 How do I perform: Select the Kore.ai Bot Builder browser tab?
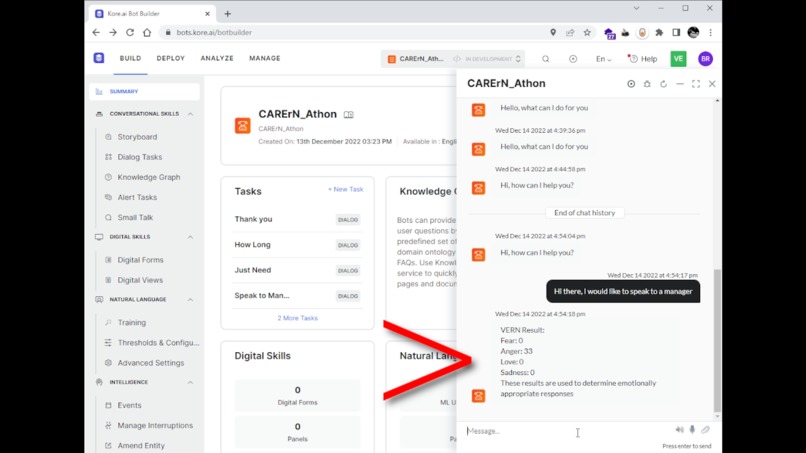(153, 14)
